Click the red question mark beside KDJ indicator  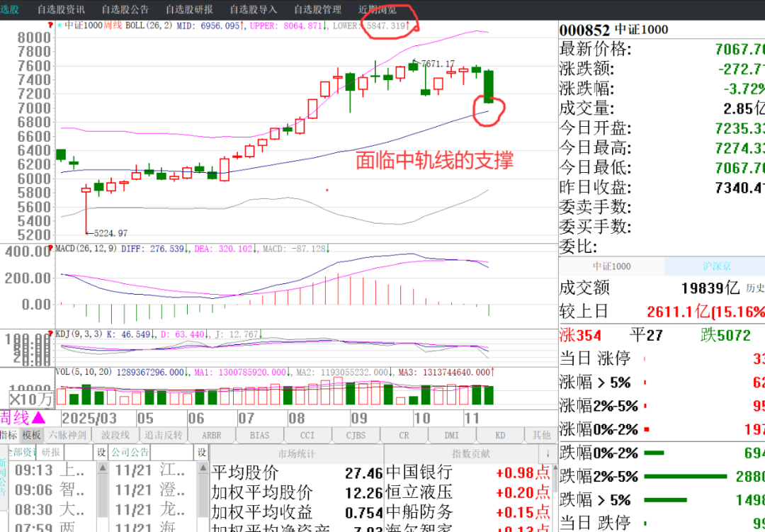[50, 334]
